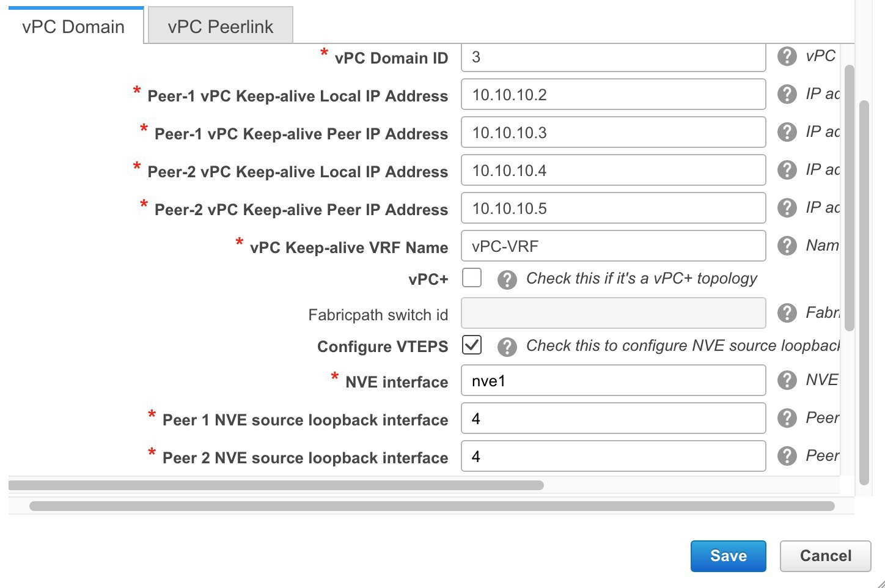The width and height of the screenshot is (885, 588).
Task: Save the vPC configuration
Action: 728,556
